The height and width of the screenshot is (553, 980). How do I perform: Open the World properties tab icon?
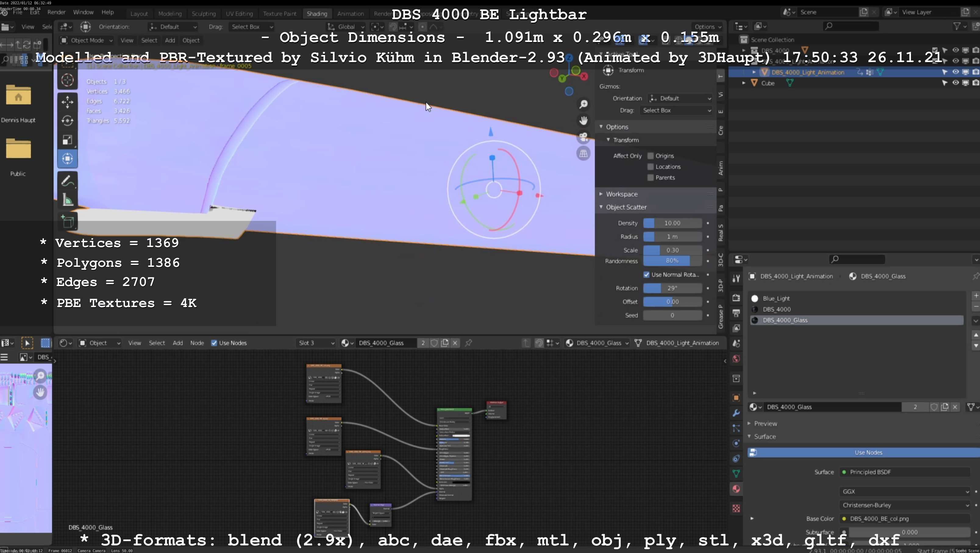point(736,359)
